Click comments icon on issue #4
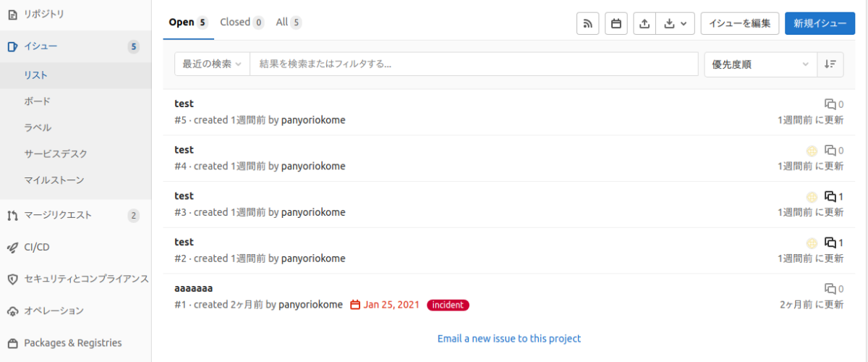 click(830, 151)
